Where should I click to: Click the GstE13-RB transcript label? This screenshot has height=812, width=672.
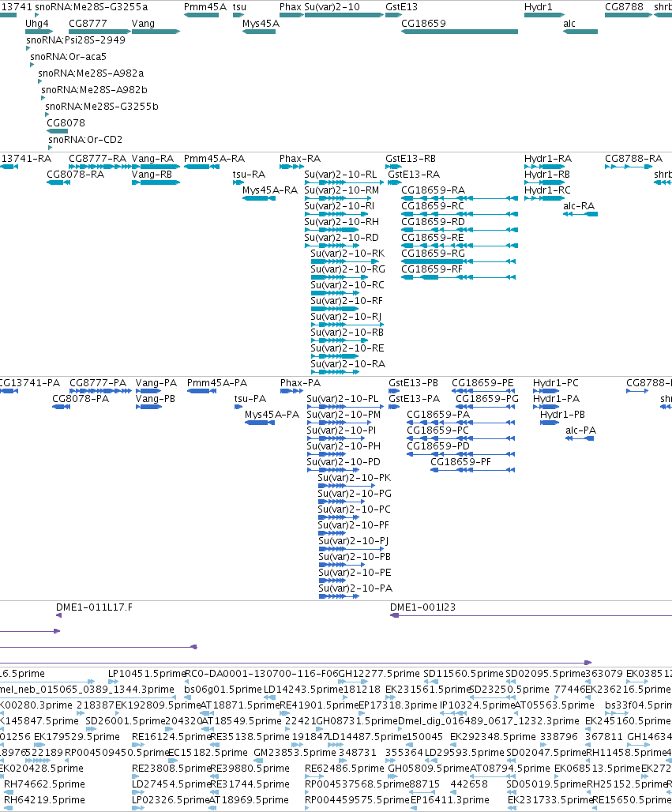(411, 159)
